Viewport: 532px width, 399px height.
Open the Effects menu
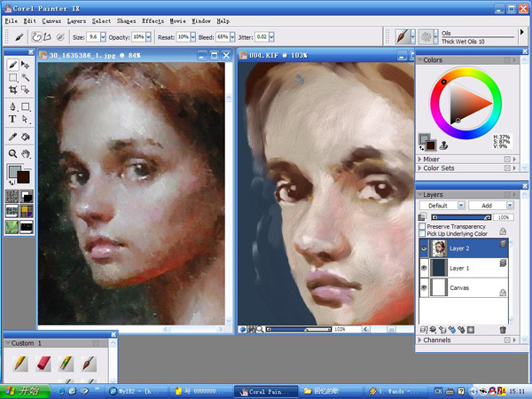153,21
